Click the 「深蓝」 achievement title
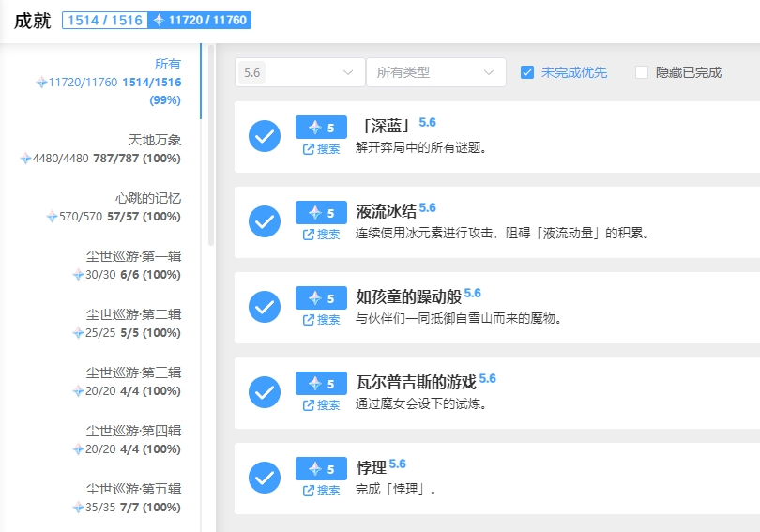Image resolution: width=760 pixels, height=532 pixels. coord(387,127)
